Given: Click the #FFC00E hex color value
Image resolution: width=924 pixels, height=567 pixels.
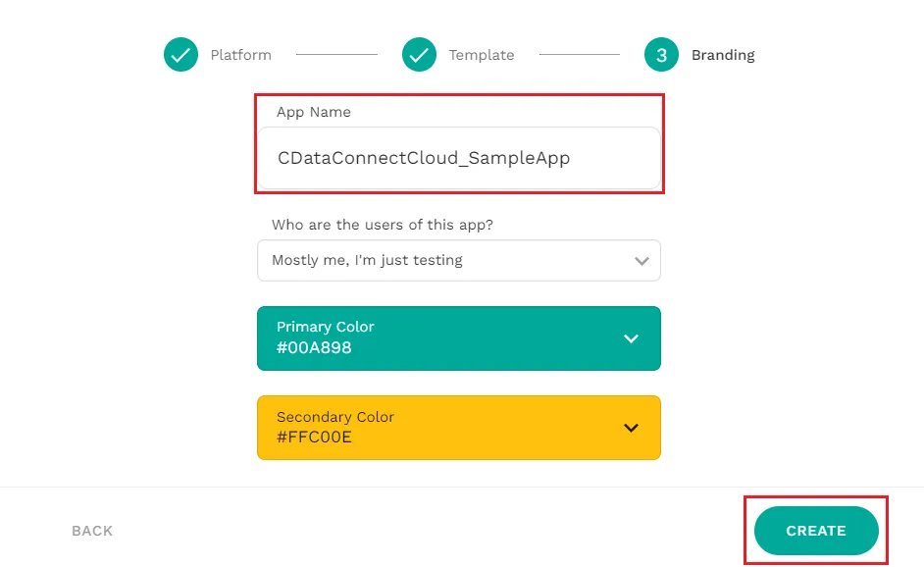Looking at the screenshot, I should coord(314,437).
